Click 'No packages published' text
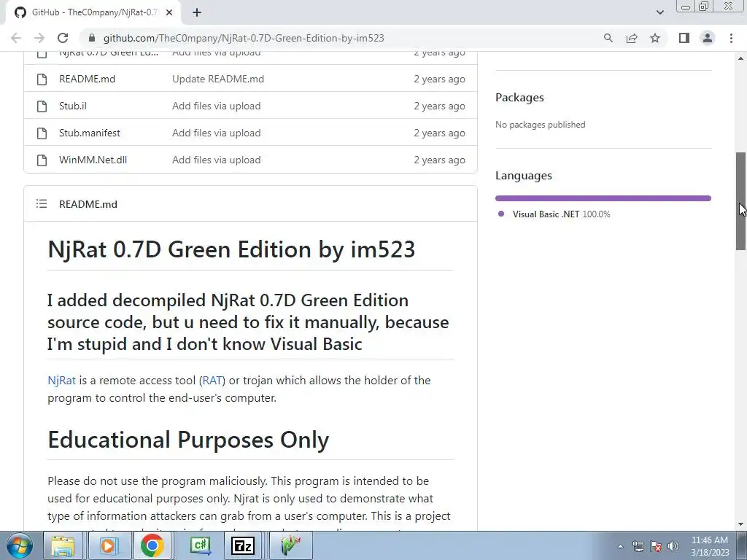This screenshot has height=560, width=747. click(541, 125)
